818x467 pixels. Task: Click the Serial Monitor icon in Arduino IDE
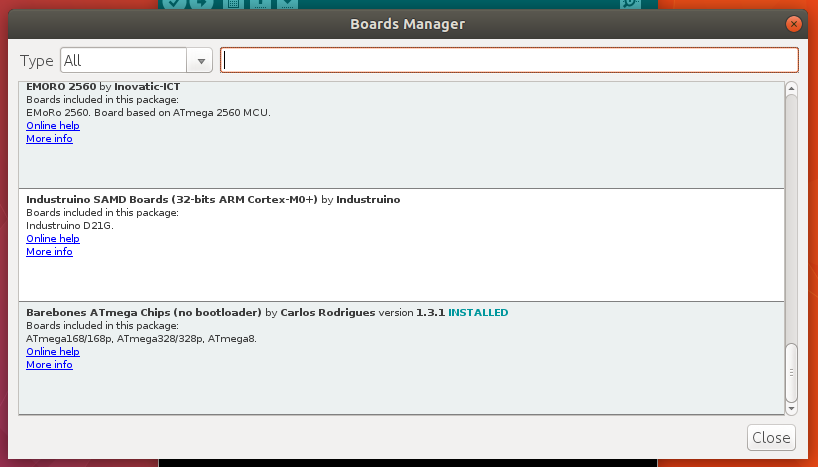(x=630, y=4)
